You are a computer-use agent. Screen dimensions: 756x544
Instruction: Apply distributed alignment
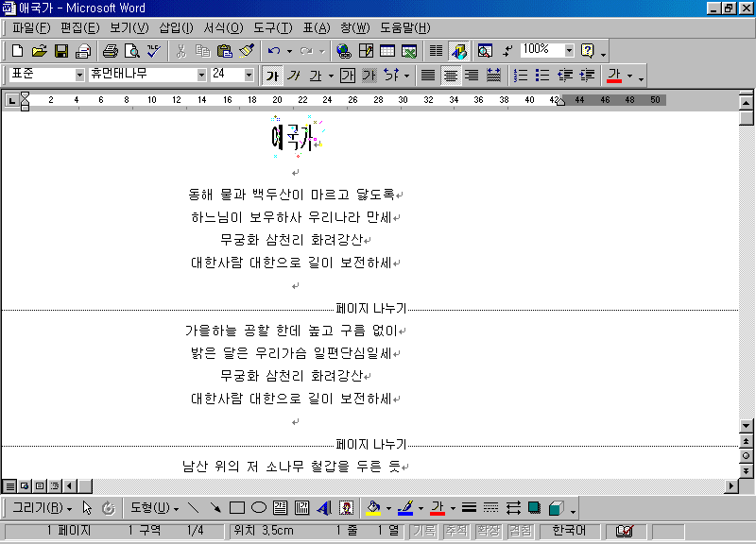[493, 76]
